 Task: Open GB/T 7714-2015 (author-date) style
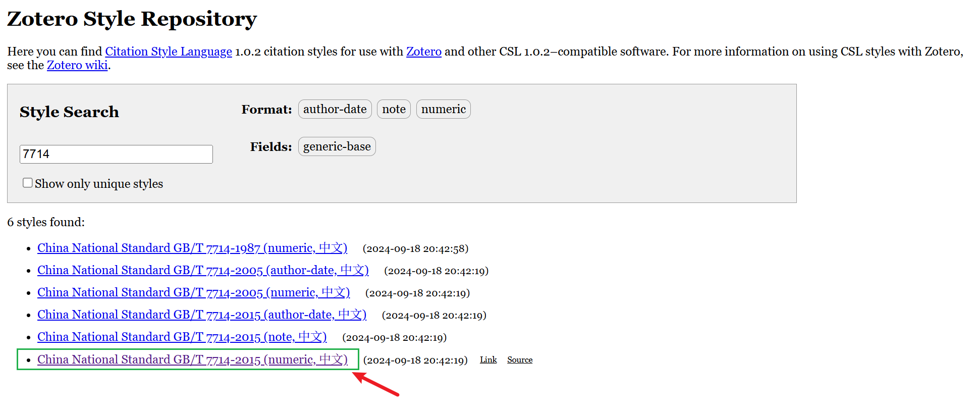pos(202,315)
